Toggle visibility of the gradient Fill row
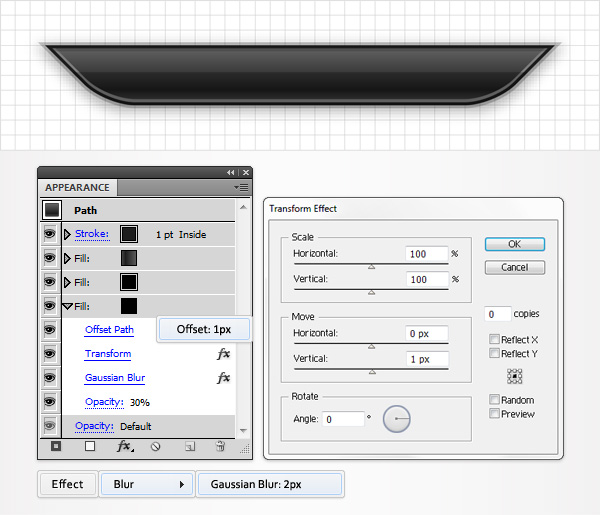 tap(50, 258)
